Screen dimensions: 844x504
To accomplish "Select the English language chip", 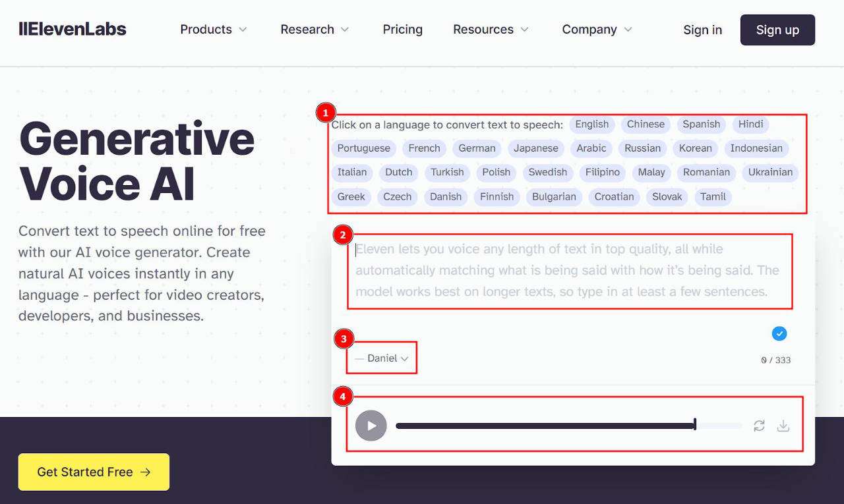I will [592, 125].
